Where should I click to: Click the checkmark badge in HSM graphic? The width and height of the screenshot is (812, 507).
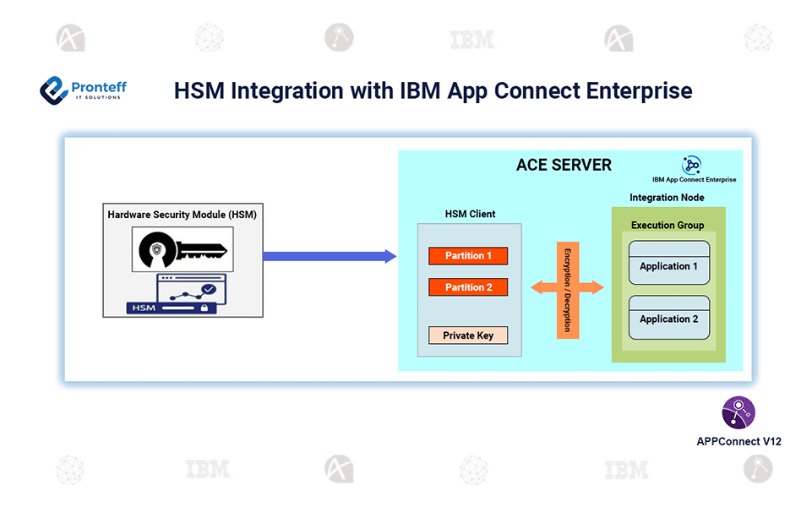click(208, 289)
